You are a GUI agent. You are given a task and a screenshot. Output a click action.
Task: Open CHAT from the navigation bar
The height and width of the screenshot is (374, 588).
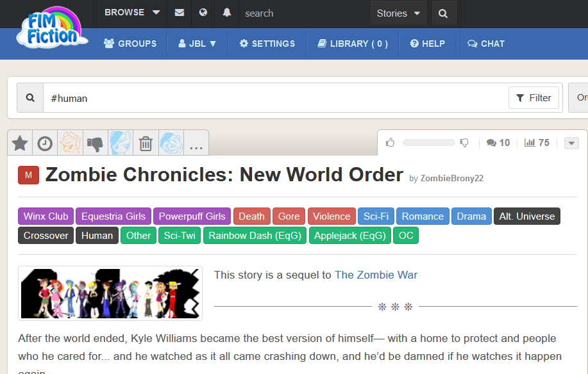click(485, 44)
